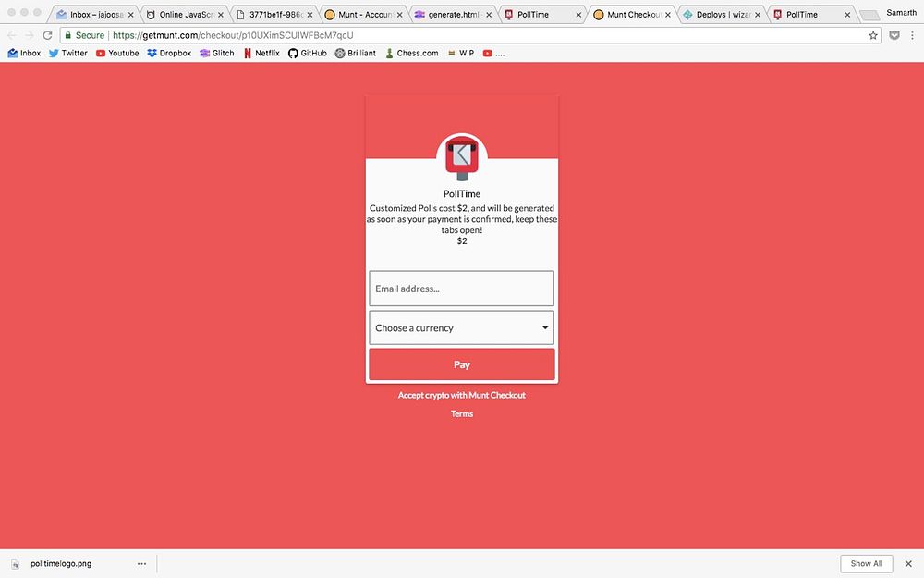This screenshot has width=924, height=578.
Task: Click the red Pay button
Action: pyautogui.click(x=461, y=364)
